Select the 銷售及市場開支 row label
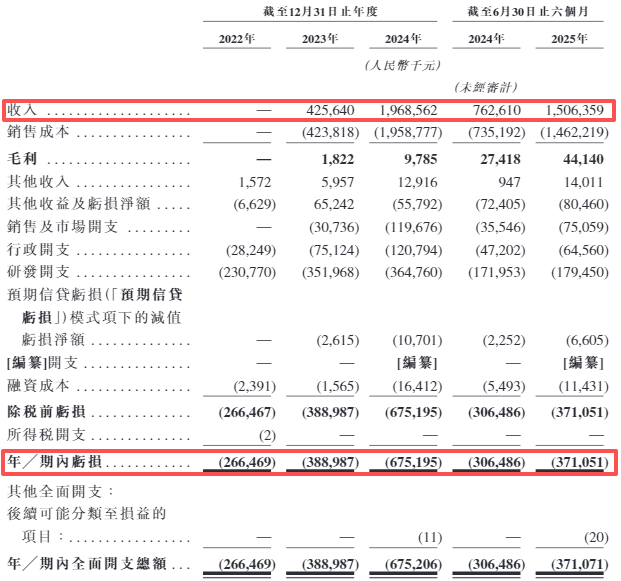Image resolution: width=621 pixels, height=581 pixels. pos(63,227)
